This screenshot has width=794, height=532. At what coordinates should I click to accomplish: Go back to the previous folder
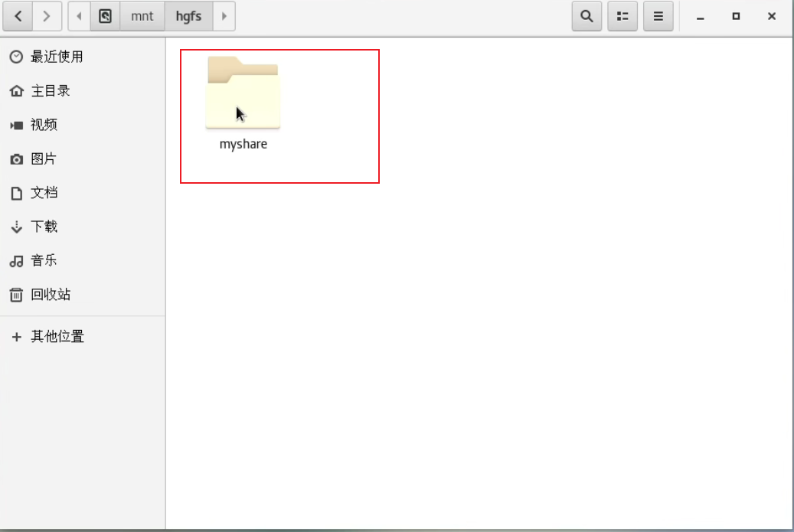click(x=18, y=16)
